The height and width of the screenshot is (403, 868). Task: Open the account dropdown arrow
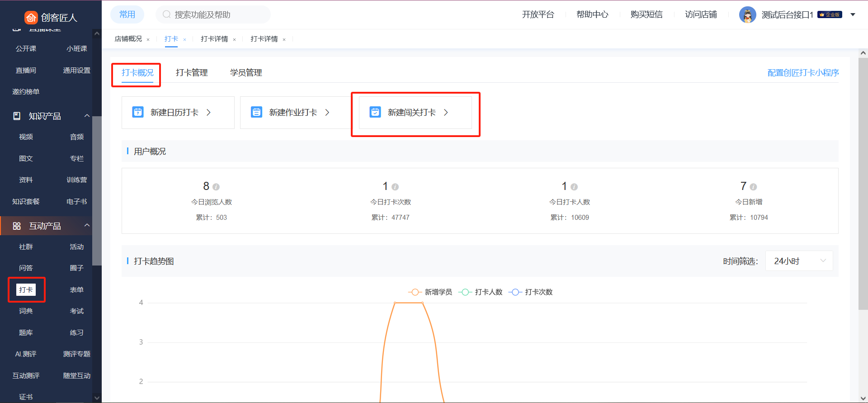pyautogui.click(x=853, y=15)
